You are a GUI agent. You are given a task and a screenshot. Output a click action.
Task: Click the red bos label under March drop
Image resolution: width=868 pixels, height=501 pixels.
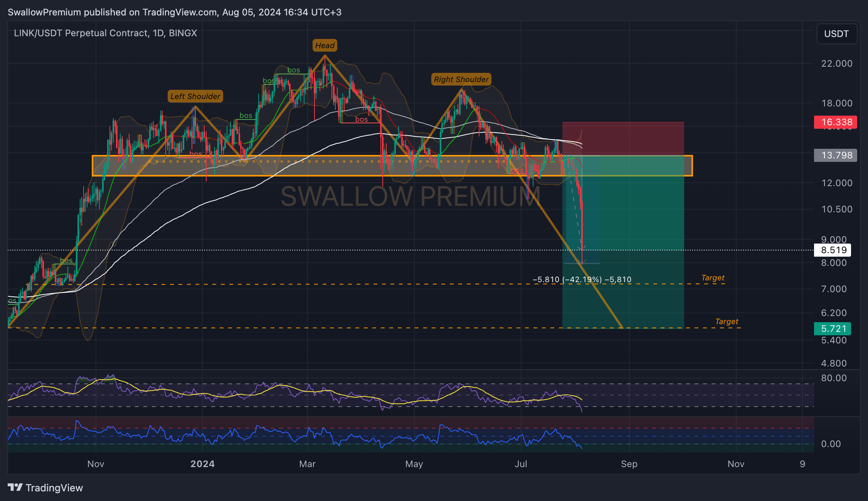click(362, 119)
